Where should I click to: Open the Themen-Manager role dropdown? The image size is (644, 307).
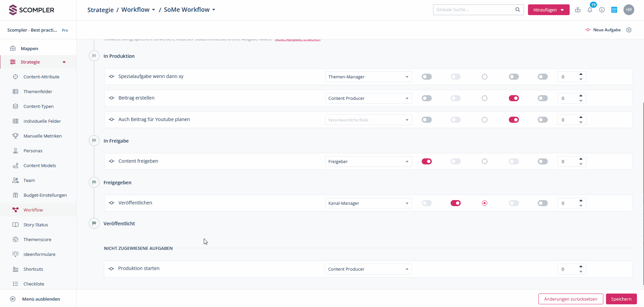pyautogui.click(x=368, y=77)
